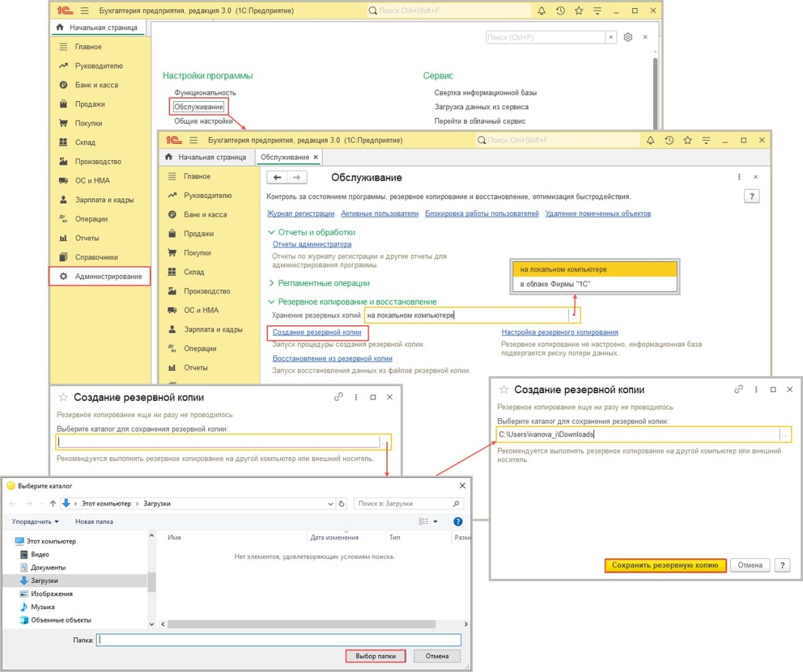Image resolution: width=803 pixels, height=672 pixels.
Task: Click Папка: input field
Action: click(278, 640)
